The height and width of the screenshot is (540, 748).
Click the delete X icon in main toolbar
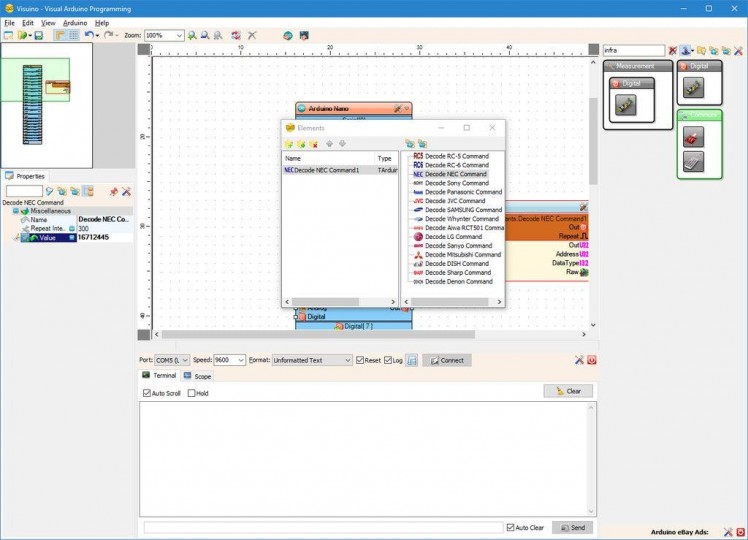tap(252, 35)
